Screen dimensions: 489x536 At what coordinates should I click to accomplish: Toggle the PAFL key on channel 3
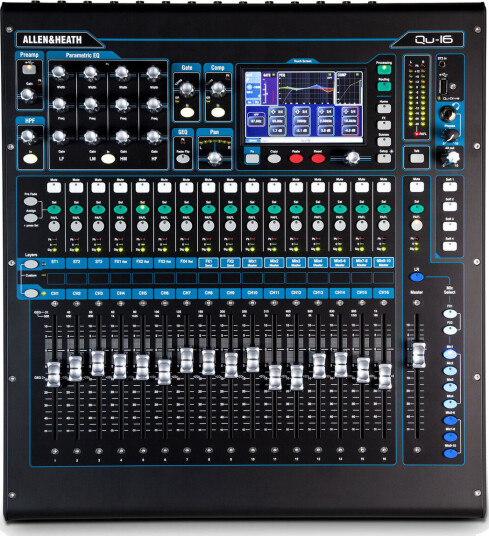pos(98,226)
